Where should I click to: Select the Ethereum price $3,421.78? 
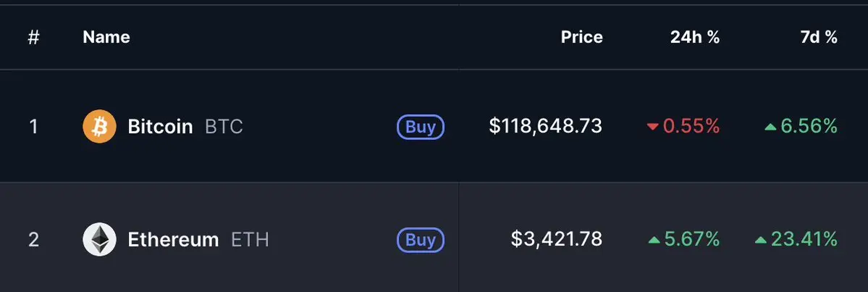pyautogui.click(x=556, y=239)
